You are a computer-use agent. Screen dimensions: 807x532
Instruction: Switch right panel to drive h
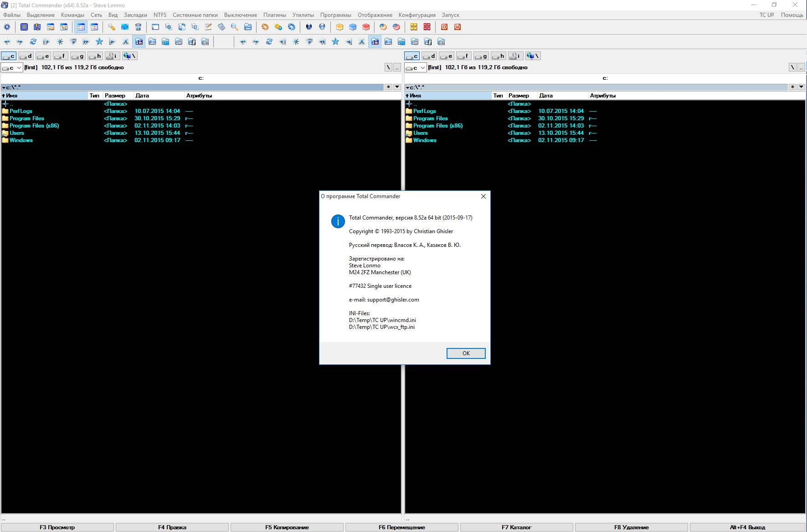click(x=499, y=56)
